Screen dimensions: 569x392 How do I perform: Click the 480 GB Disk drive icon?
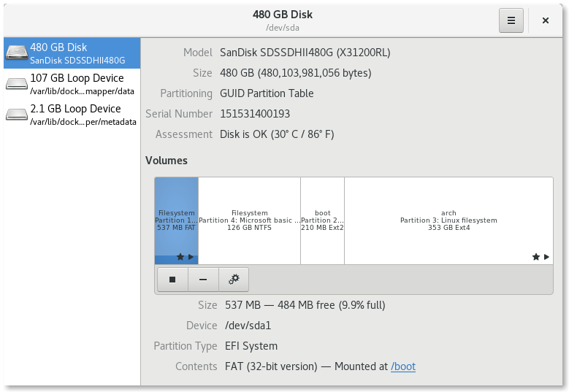point(17,53)
